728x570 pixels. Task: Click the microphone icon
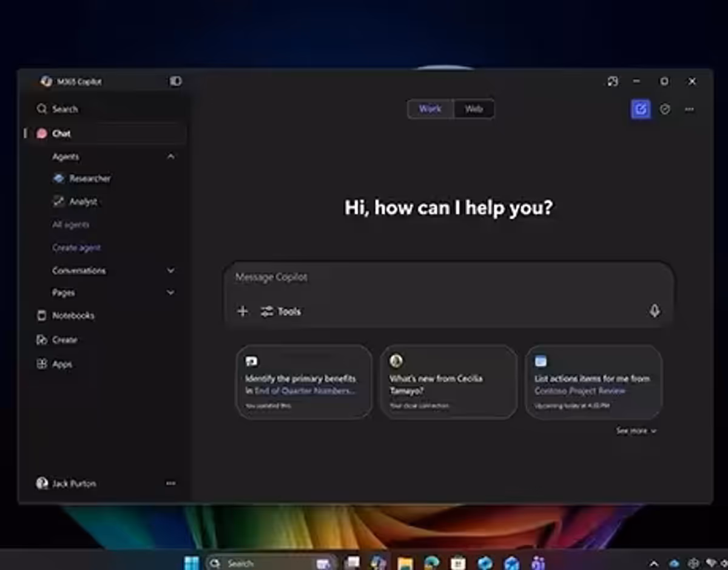655,311
